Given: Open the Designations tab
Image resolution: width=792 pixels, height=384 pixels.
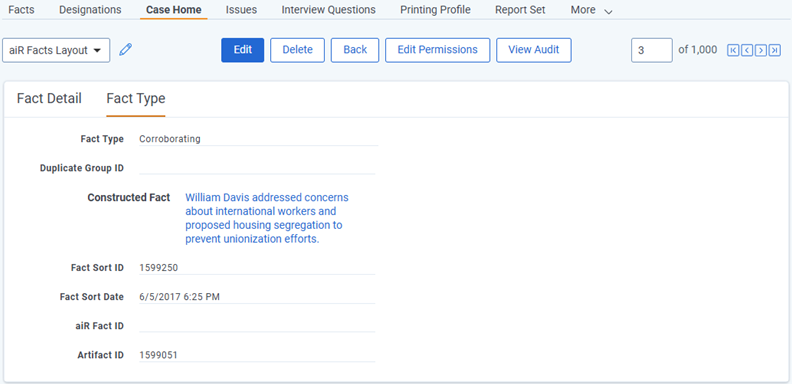Looking at the screenshot, I should point(90,10).
